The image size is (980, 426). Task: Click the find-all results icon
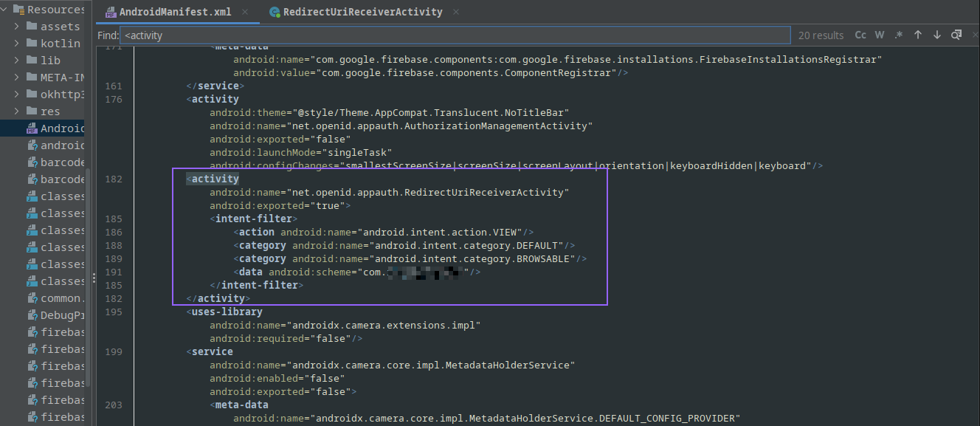click(x=956, y=35)
